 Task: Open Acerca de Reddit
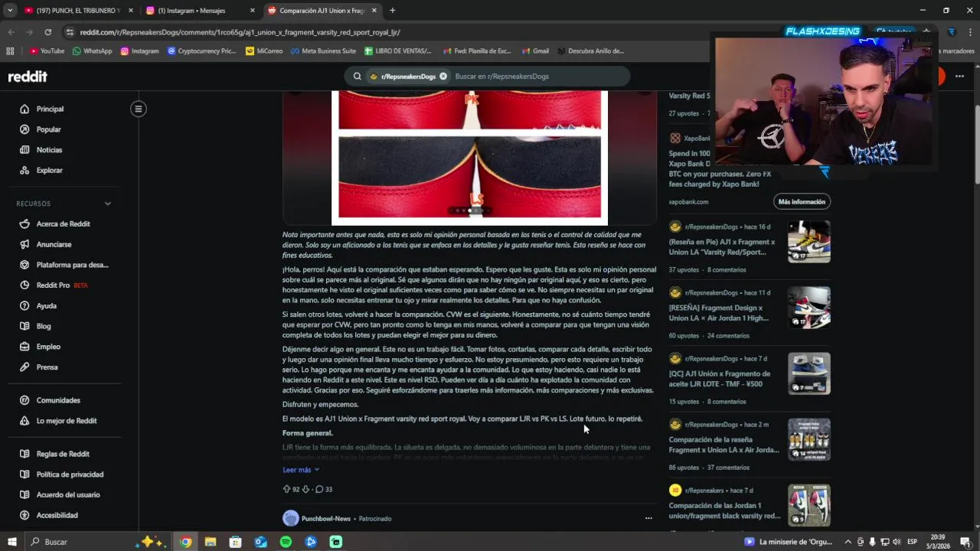tap(63, 224)
